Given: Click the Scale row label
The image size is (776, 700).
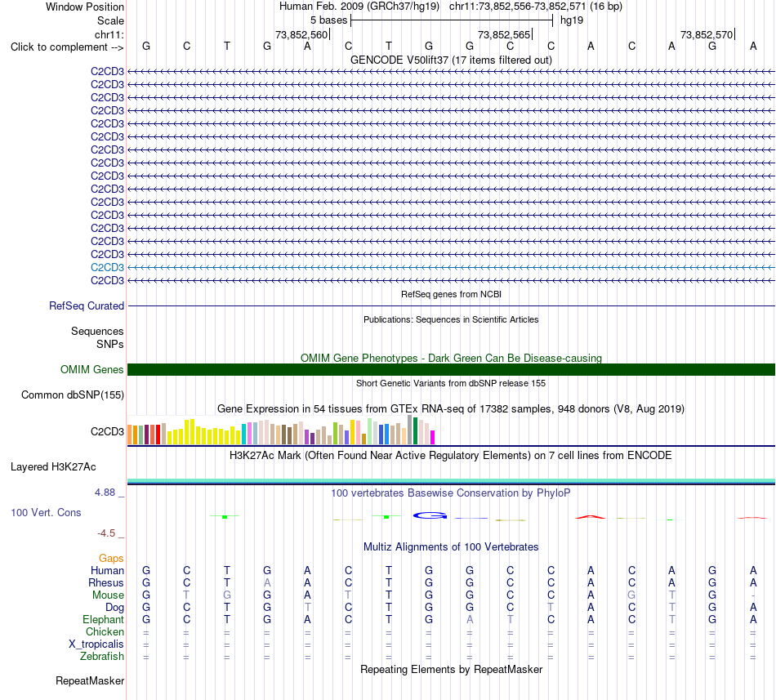Looking at the screenshot, I should pyautogui.click(x=110, y=20).
